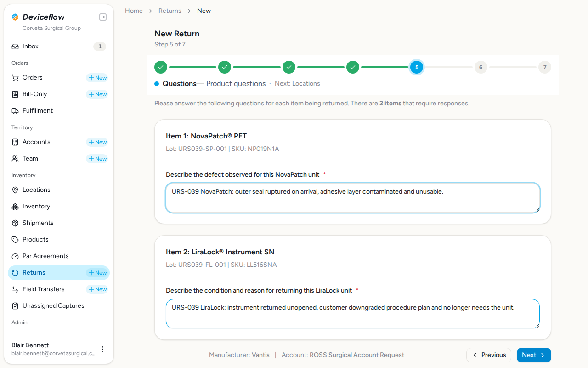Open user menu with three-dot icon

pyautogui.click(x=102, y=349)
